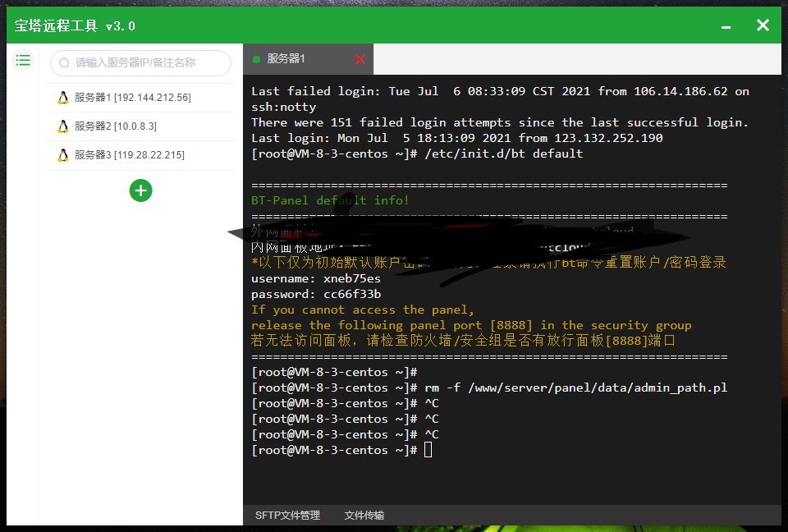Screen dimensions: 788x532
Task: Open SFTP文件管理 panel
Action: [287, 516]
